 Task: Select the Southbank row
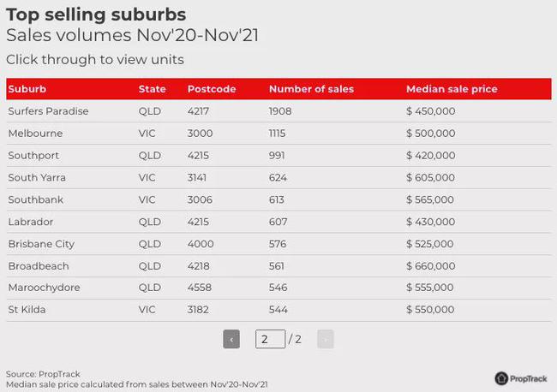pyautogui.click(x=278, y=199)
